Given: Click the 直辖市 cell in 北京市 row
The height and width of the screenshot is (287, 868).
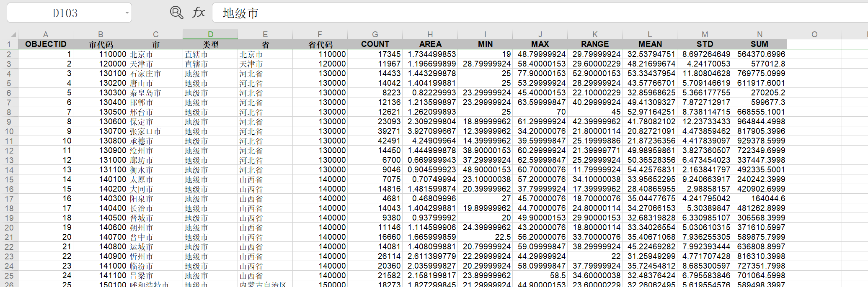Looking at the screenshot, I should point(210,54).
